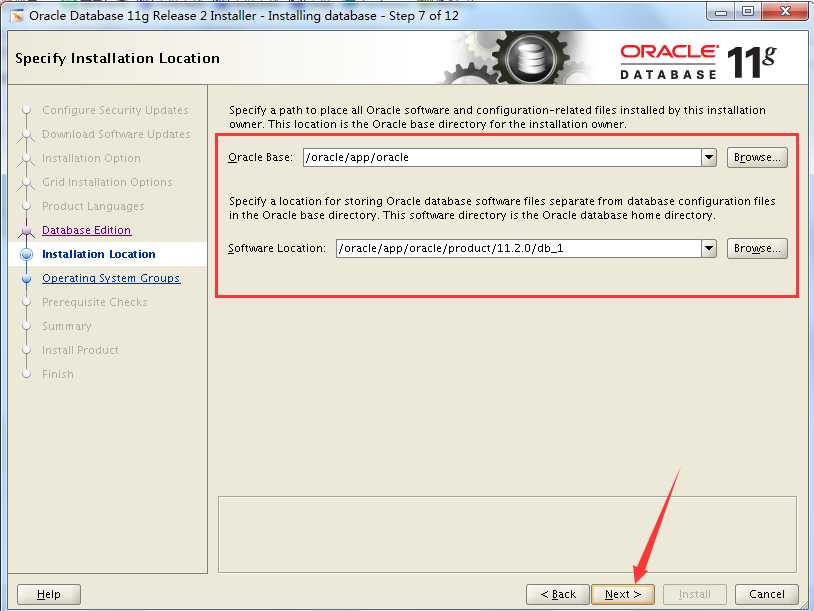Open the Operating System Groups step link
The height and width of the screenshot is (611, 814).
(x=111, y=278)
